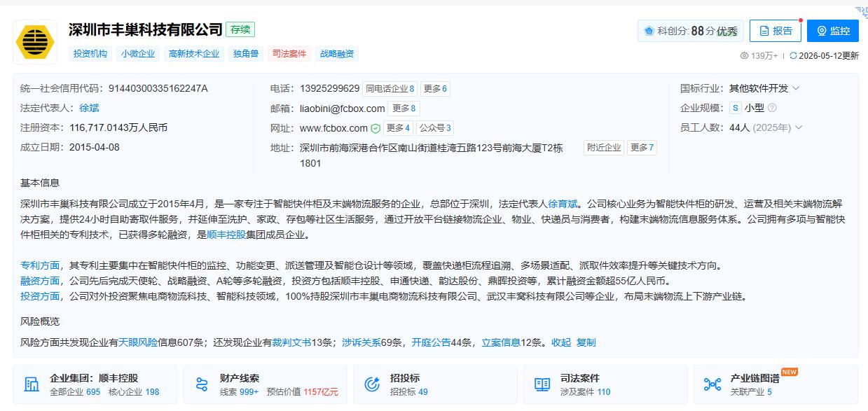This screenshot has width=868, height=411.
Task: Collapse risk overview with 收起
Action: pos(561,342)
